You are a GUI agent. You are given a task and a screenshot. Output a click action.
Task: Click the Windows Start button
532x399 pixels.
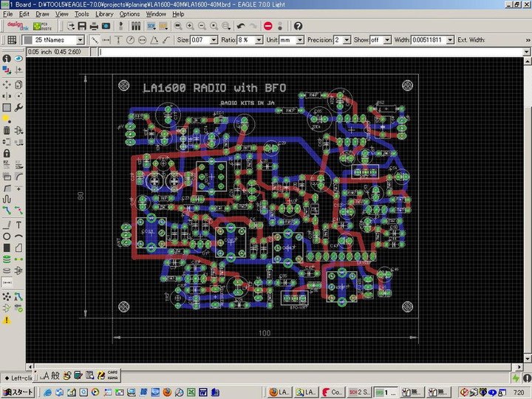pyautogui.click(x=18, y=392)
